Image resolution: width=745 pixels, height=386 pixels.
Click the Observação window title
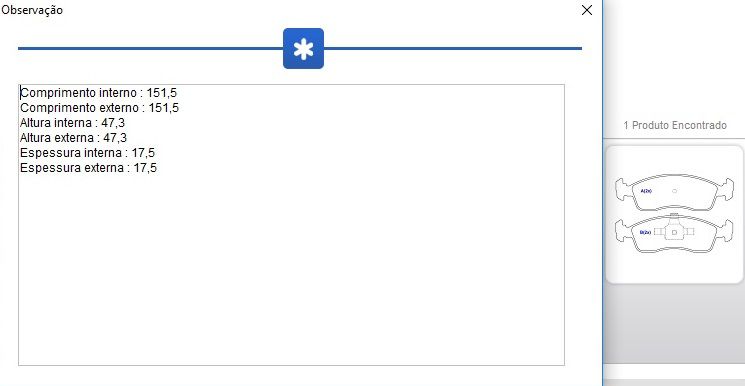pos(31,10)
